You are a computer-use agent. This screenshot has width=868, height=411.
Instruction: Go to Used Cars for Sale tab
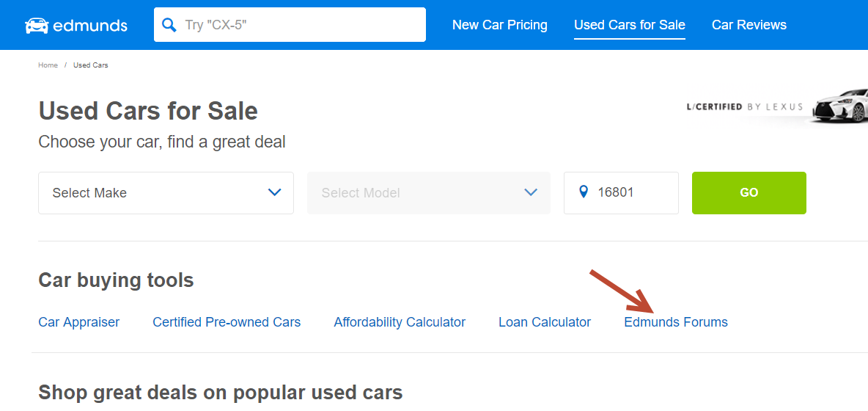(630, 25)
